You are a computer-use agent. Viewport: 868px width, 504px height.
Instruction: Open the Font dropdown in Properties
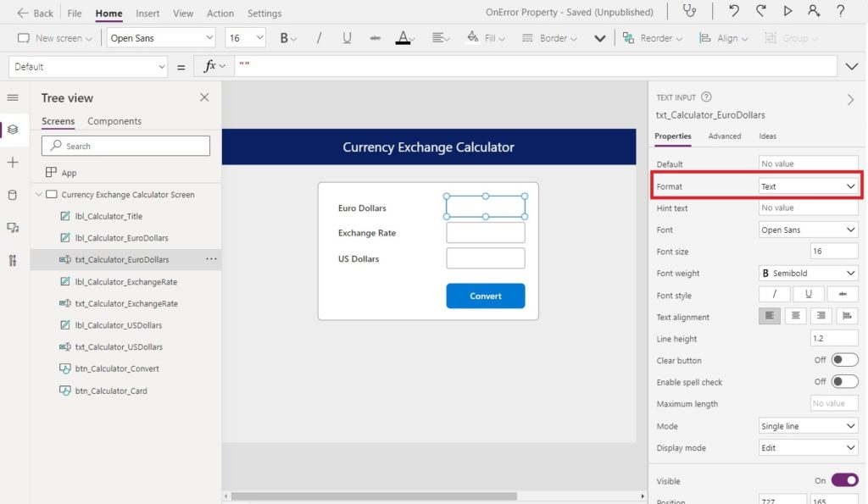[808, 230]
